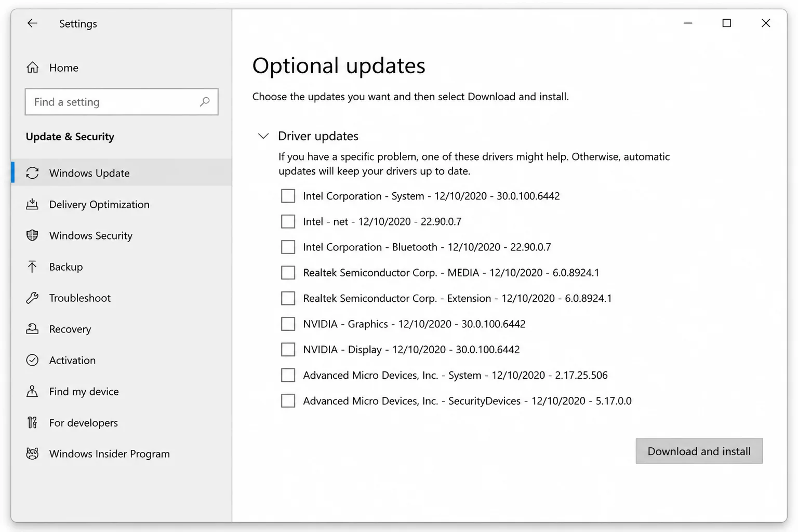Minimize the Settings window
798x532 pixels.
(x=688, y=23)
